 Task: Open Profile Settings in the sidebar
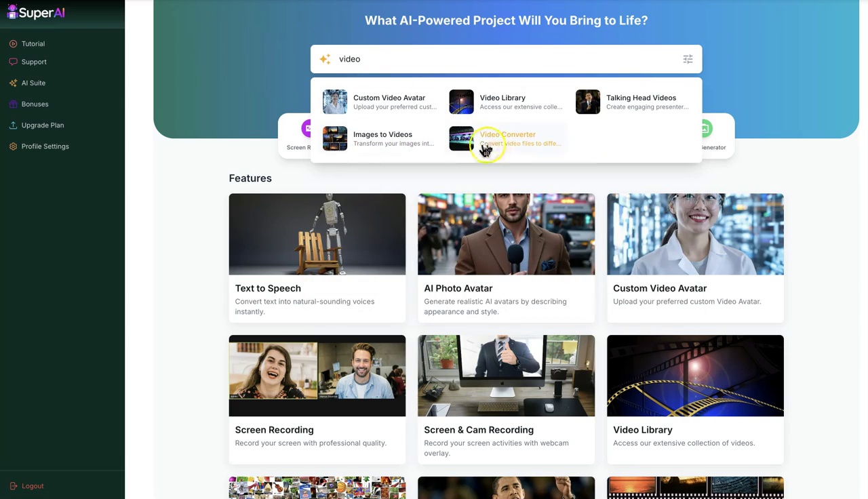pyautogui.click(x=39, y=146)
